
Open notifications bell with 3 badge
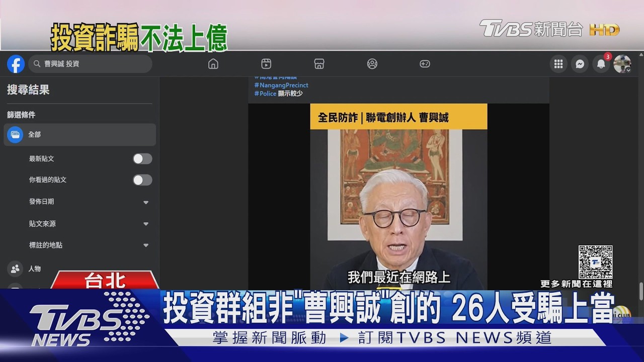[x=601, y=64]
